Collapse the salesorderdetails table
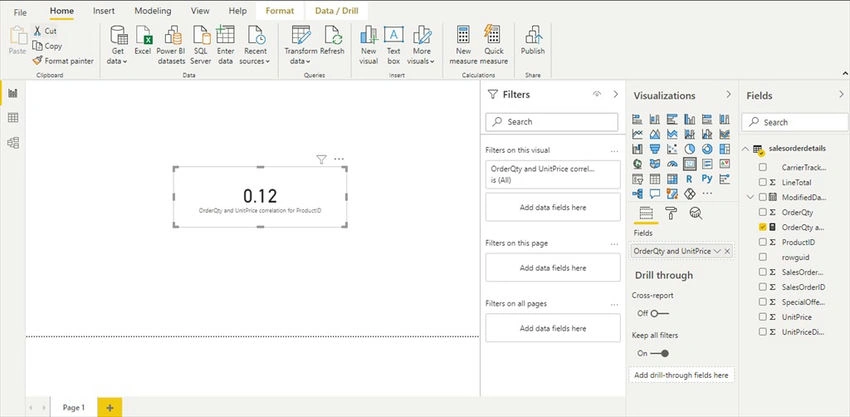 [x=745, y=149]
